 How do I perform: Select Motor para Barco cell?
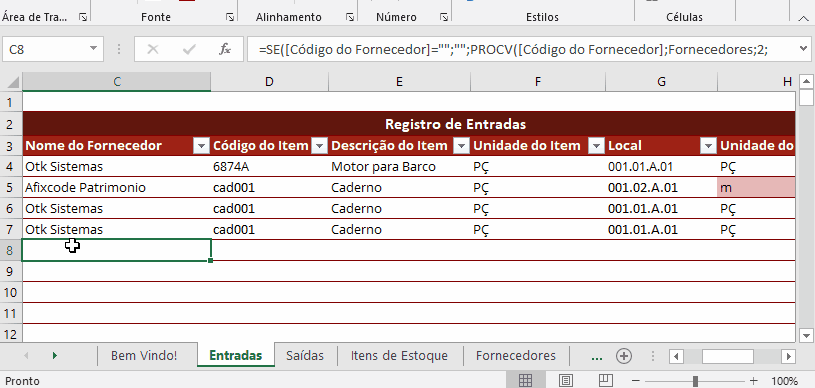[399, 167]
